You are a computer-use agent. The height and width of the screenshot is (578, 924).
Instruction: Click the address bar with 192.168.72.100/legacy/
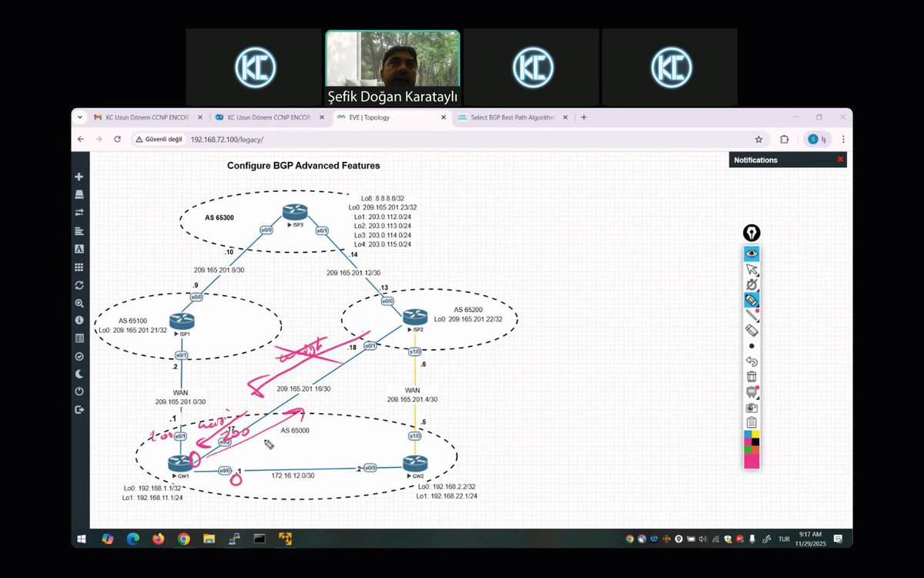(x=450, y=139)
